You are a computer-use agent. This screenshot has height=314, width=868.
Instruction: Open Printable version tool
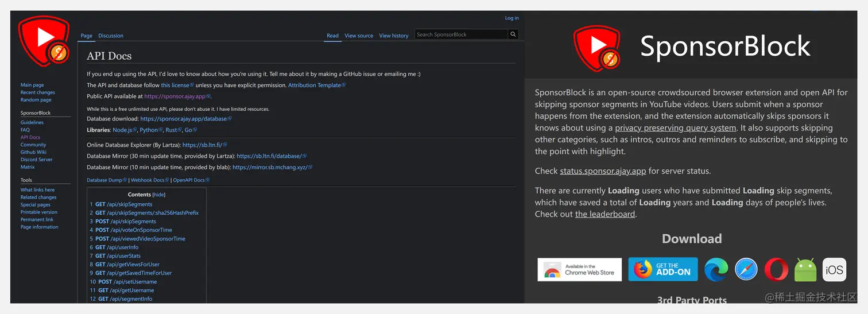click(x=39, y=212)
